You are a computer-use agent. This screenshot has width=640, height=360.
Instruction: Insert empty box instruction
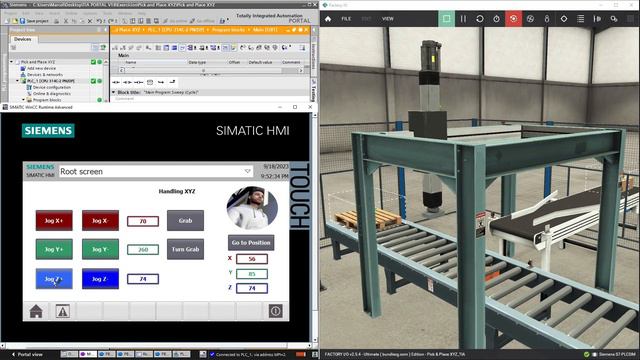pos(150,82)
